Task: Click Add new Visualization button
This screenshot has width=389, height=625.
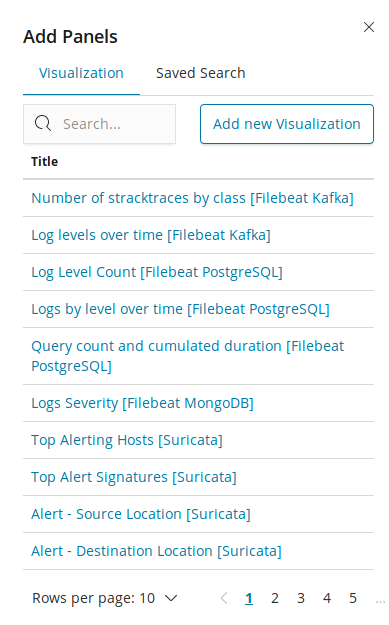Action: pyautogui.click(x=287, y=124)
